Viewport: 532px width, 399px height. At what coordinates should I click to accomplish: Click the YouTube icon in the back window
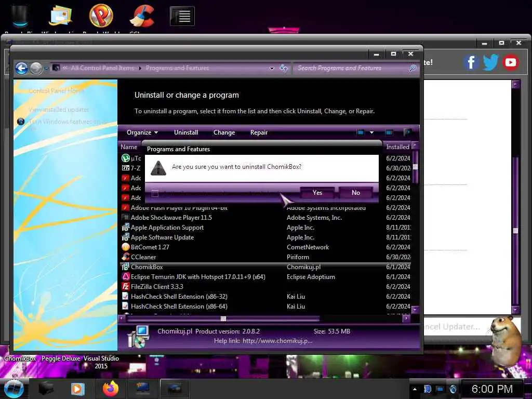point(511,62)
